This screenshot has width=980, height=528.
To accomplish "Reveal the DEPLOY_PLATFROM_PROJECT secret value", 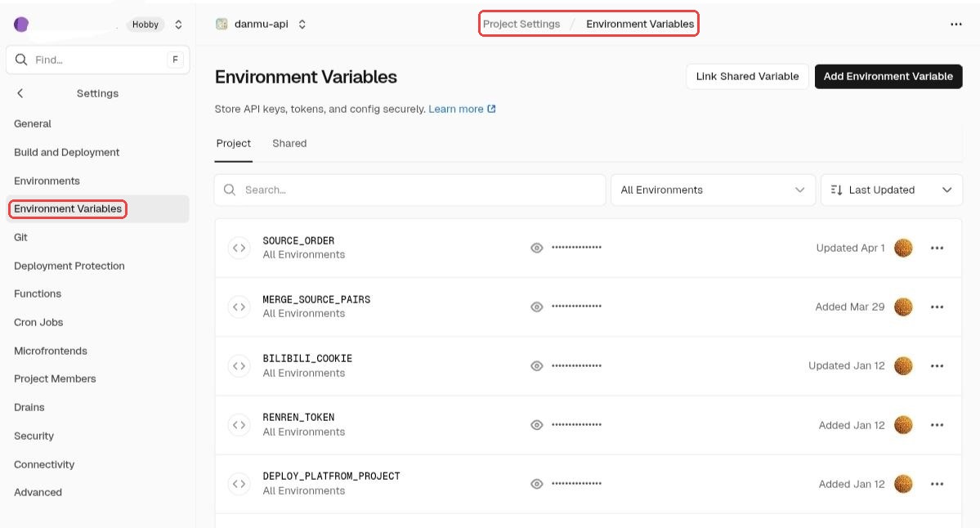I will (x=537, y=483).
